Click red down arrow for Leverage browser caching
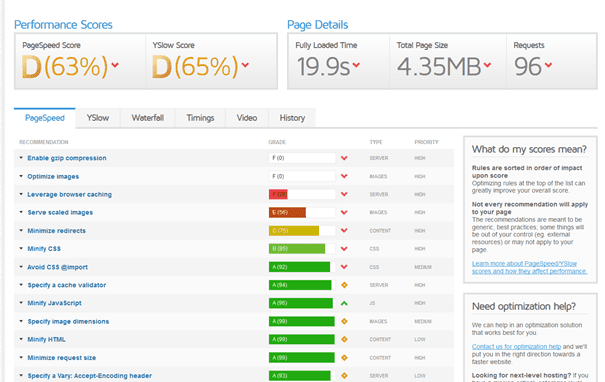The width and height of the screenshot is (605, 382). pyautogui.click(x=344, y=194)
